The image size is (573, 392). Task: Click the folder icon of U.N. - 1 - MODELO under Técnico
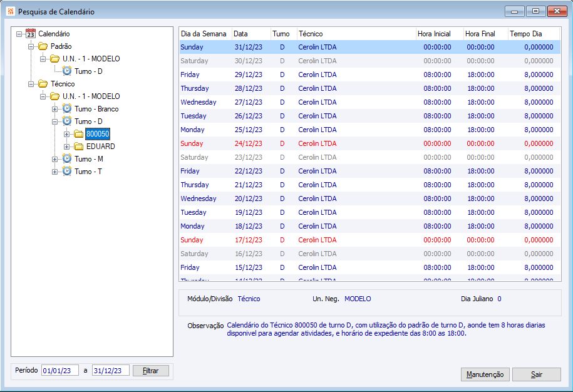click(55, 96)
